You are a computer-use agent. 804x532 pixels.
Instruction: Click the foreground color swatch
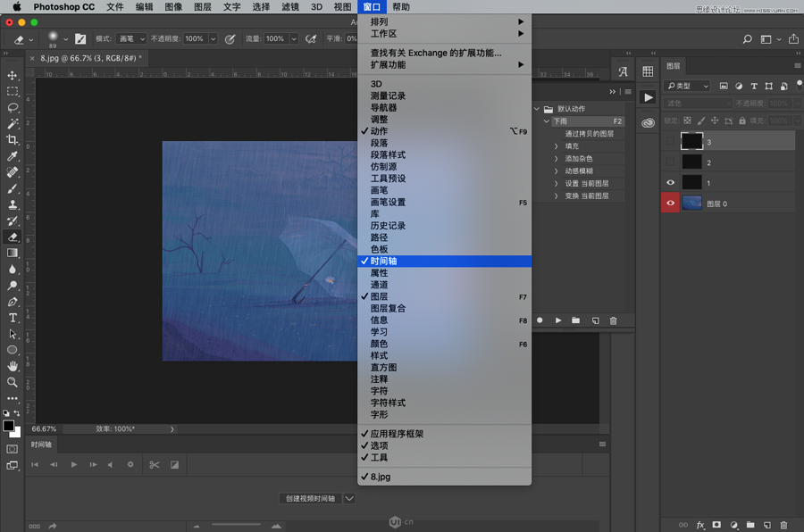pyautogui.click(x=9, y=426)
